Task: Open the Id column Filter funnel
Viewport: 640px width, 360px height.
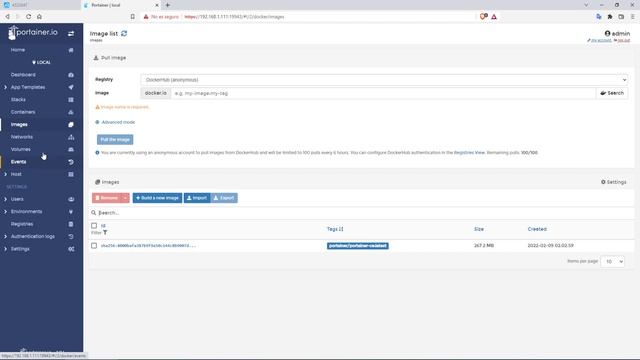Action: 105,233
